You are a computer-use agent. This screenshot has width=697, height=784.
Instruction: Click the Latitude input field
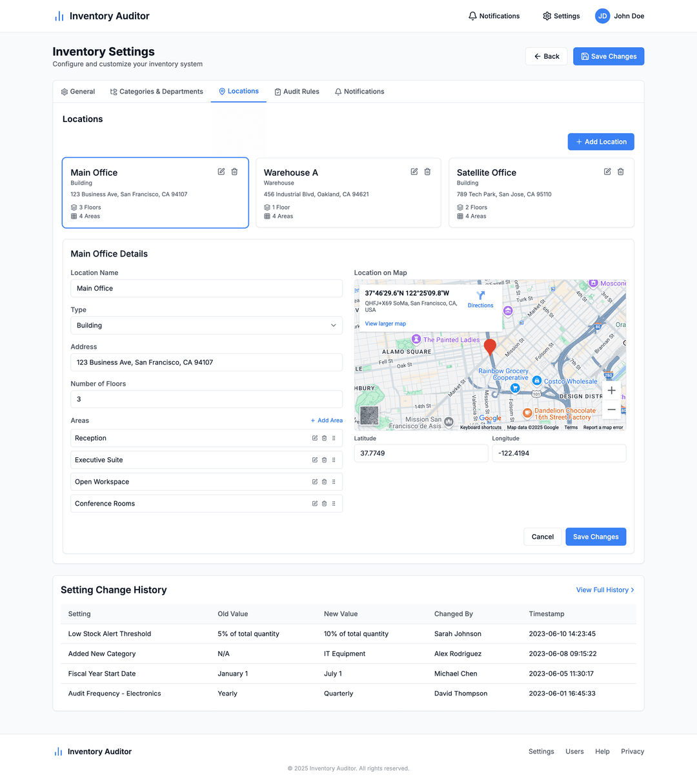421,453
